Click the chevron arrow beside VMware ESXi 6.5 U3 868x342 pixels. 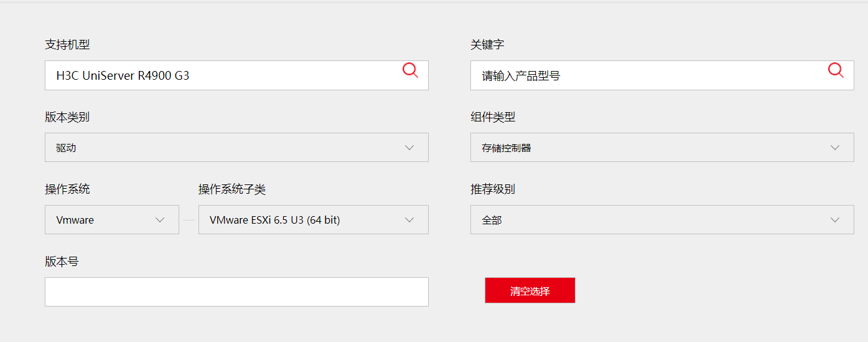(409, 220)
